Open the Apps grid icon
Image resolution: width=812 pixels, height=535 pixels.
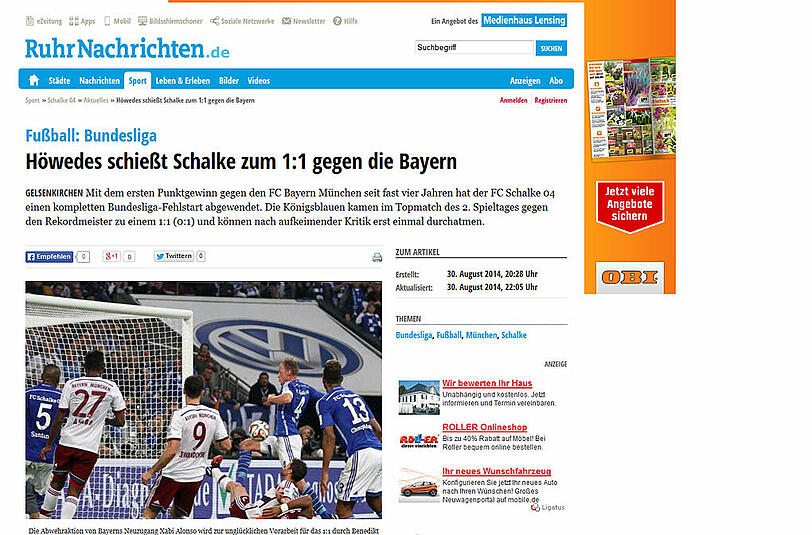(74, 21)
